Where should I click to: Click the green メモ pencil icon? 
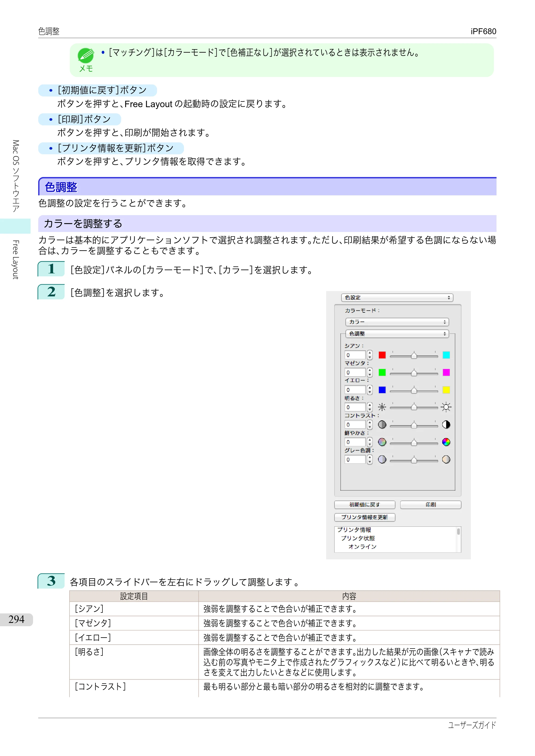(x=86, y=56)
